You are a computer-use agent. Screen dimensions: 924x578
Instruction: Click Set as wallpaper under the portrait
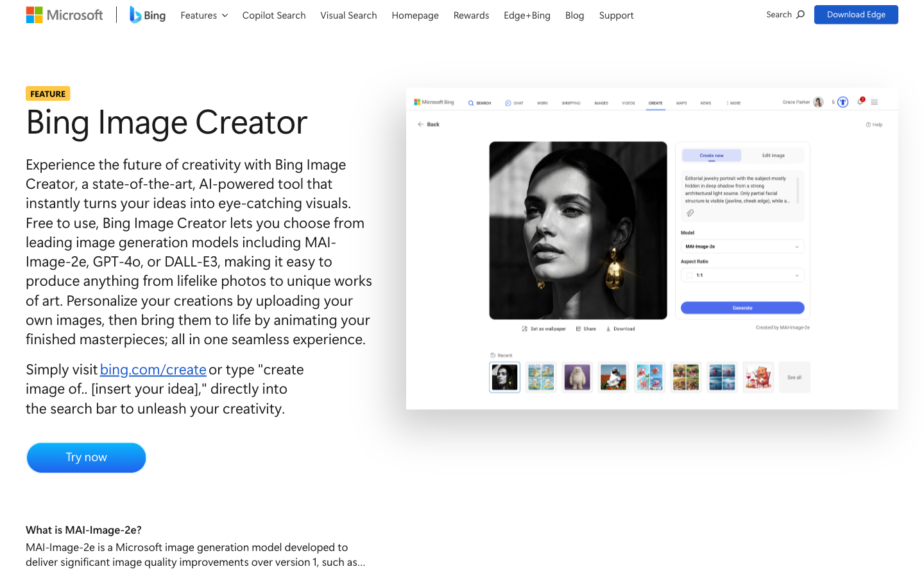click(x=543, y=329)
